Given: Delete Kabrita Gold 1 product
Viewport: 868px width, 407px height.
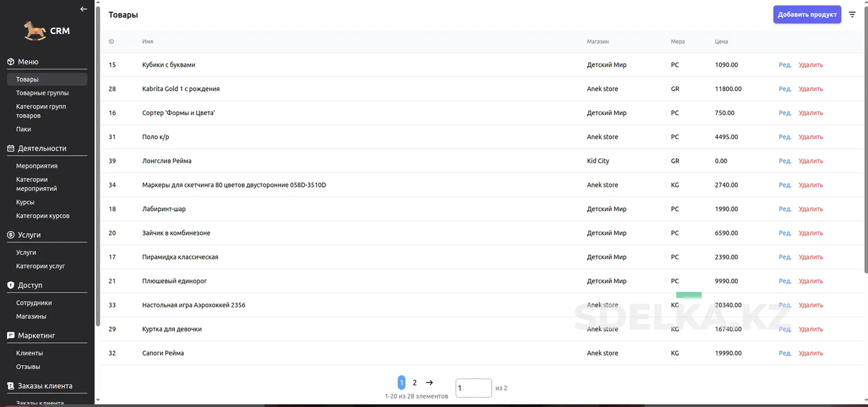Looking at the screenshot, I should [810, 89].
